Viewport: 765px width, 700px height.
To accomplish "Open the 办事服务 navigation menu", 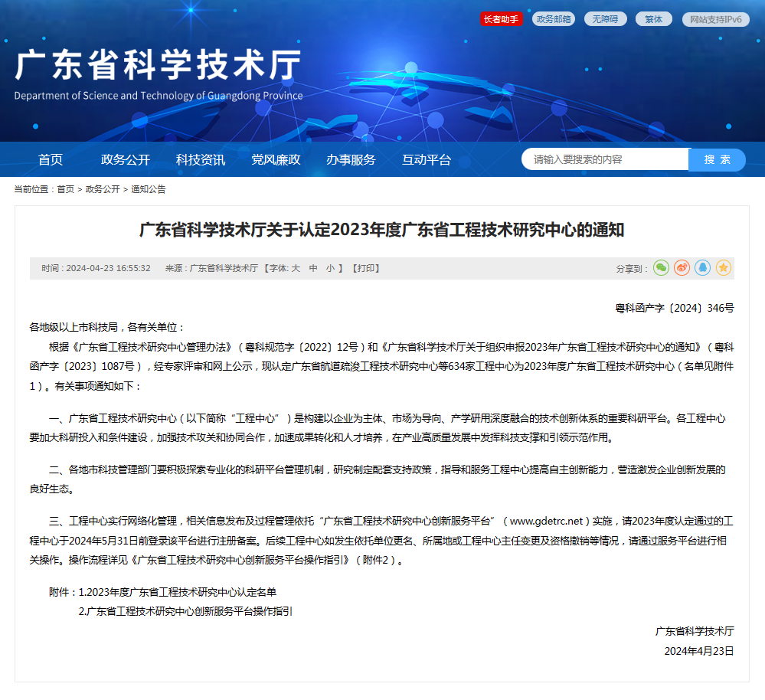I will pos(351,160).
